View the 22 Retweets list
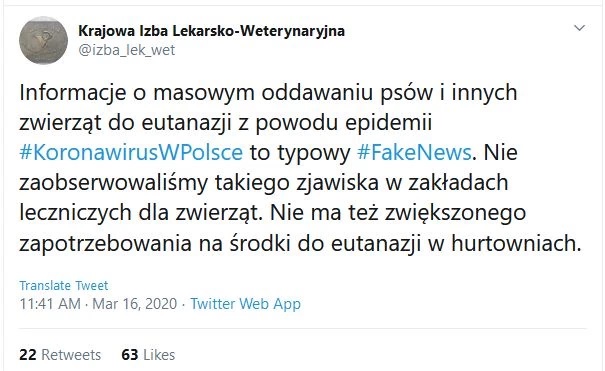 click(x=60, y=355)
